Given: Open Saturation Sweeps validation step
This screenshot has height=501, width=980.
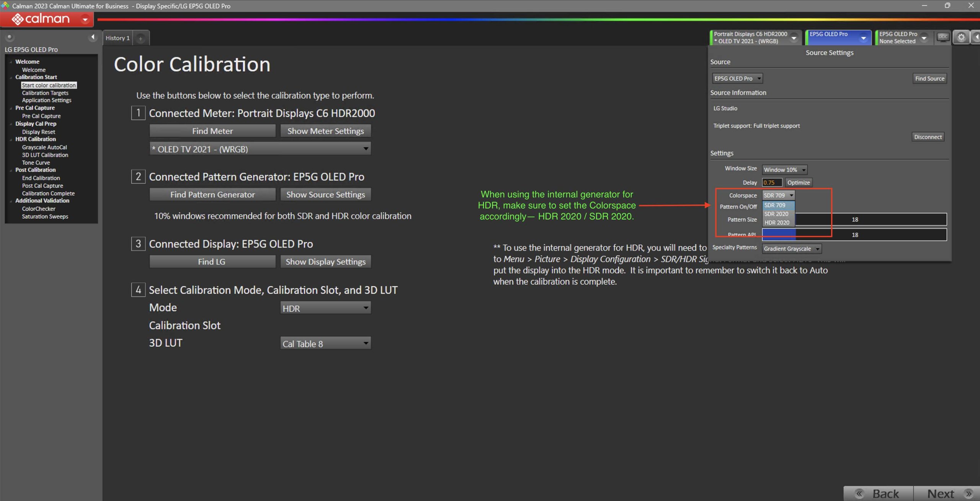Looking at the screenshot, I should 45,216.
